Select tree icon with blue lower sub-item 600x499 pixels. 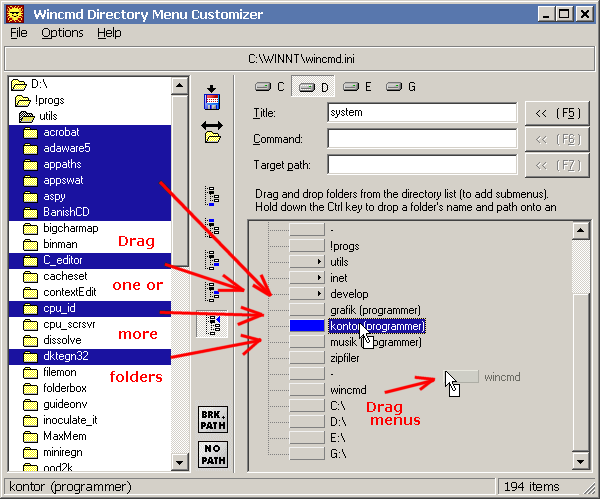(x=212, y=260)
